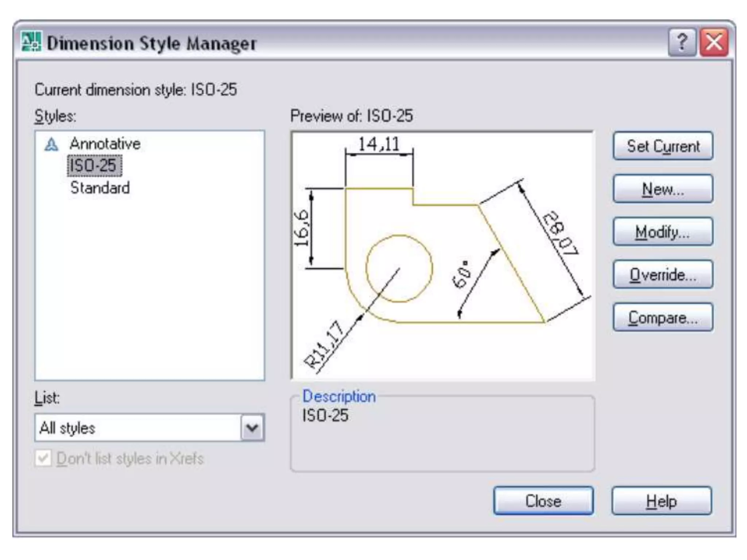Expand the All styles dropdown arrow
The height and width of the screenshot is (560, 747).
tap(252, 427)
